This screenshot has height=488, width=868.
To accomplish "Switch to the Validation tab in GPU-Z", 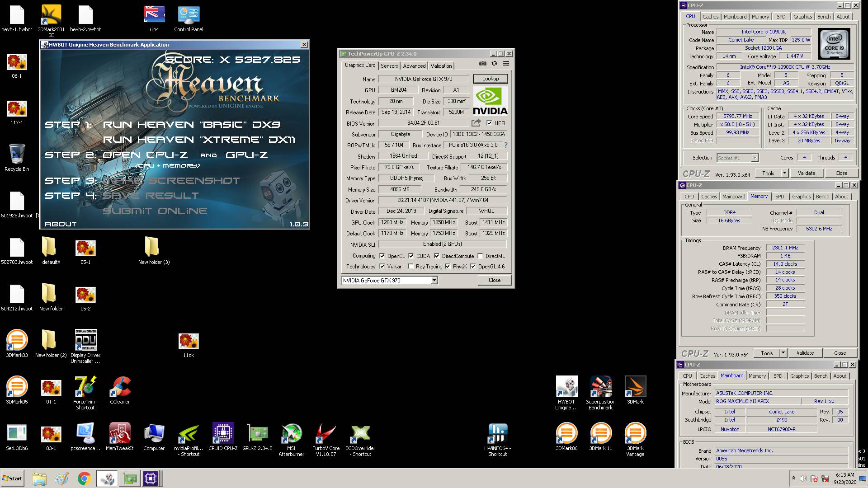I will 441,66.
